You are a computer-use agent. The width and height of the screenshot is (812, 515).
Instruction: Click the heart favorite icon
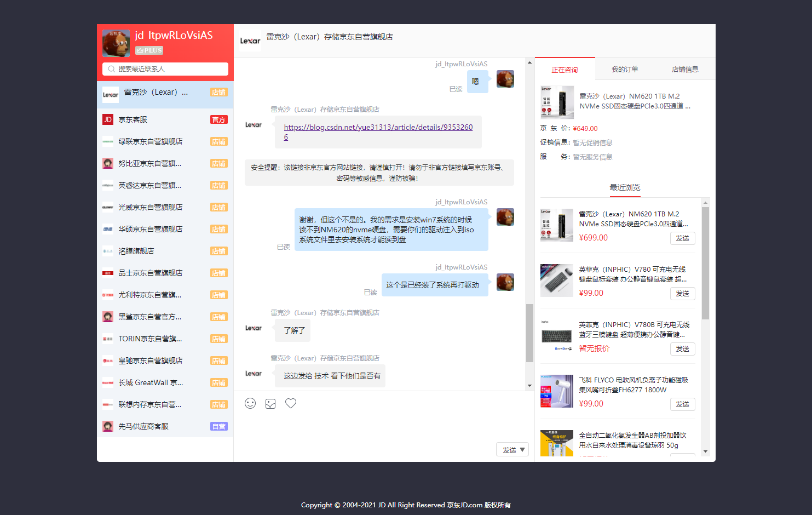coord(291,403)
